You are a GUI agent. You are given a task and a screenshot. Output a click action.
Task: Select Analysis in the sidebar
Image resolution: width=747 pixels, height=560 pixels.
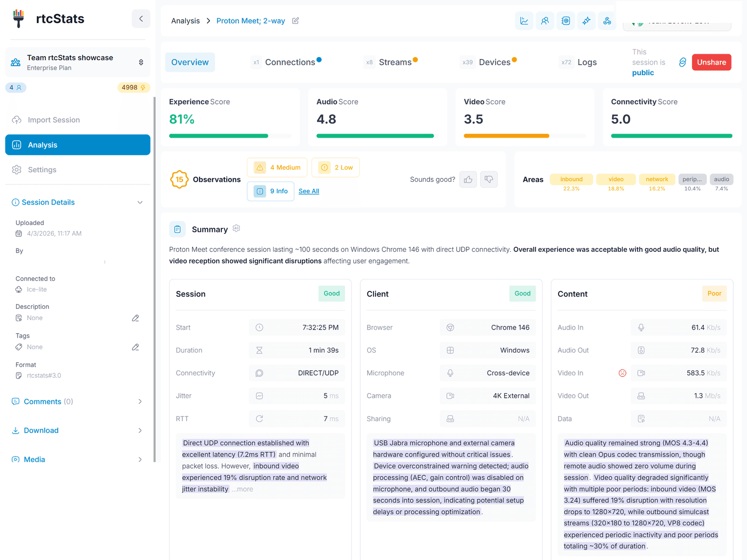(78, 145)
